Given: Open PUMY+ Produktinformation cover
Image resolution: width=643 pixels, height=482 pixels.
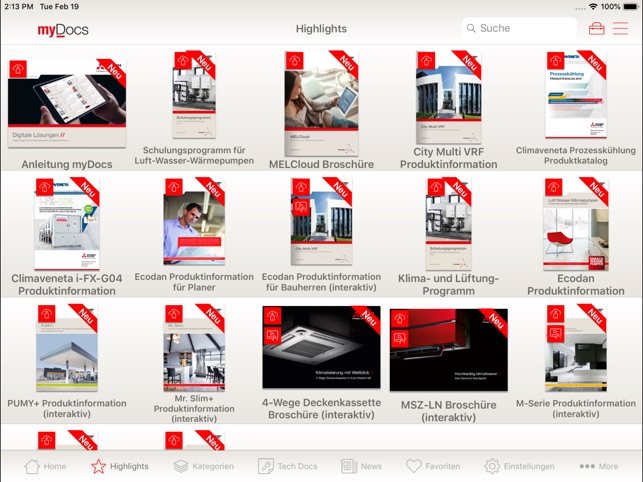Looking at the screenshot, I should (67, 348).
